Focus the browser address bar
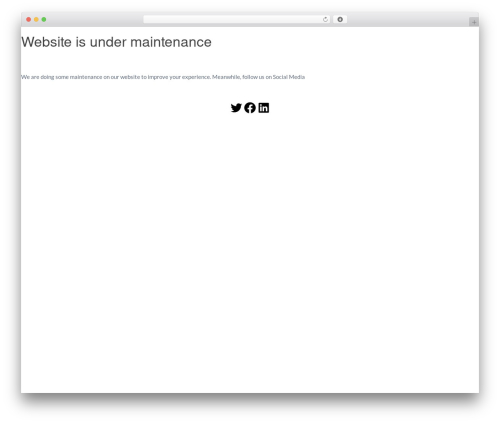Image resolution: width=500 pixels, height=423 pixels. pos(237,20)
